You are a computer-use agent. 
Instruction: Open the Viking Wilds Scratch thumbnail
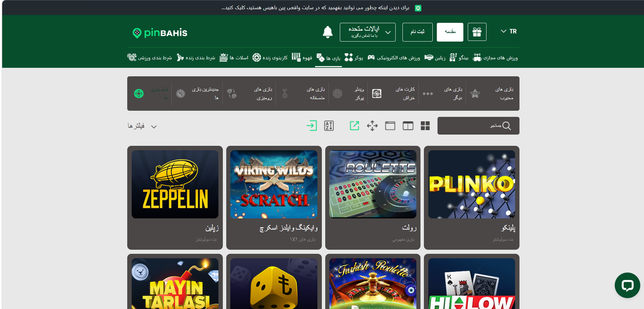[x=274, y=184]
